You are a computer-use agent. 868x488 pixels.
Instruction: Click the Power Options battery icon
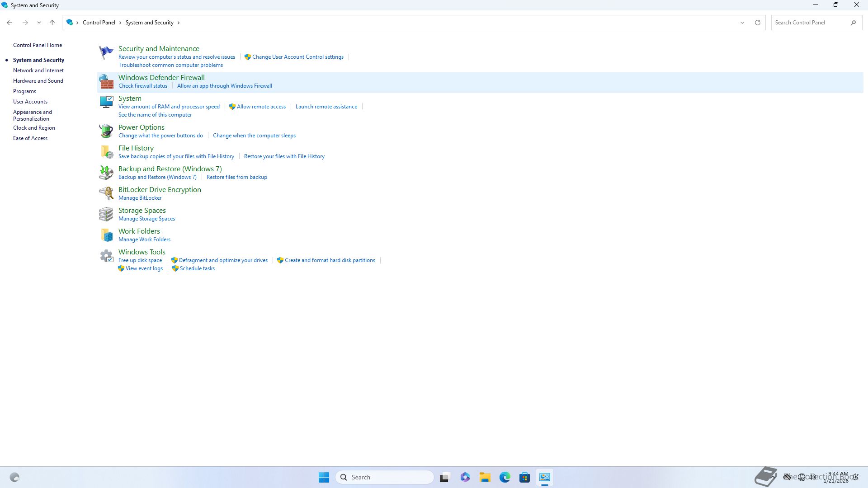click(106, 131)
